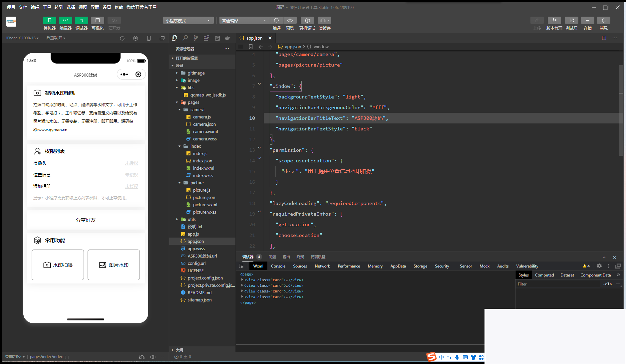626x364 pixels.
Task: Open search icon in explorer sidebar
Action: [185, 38]
